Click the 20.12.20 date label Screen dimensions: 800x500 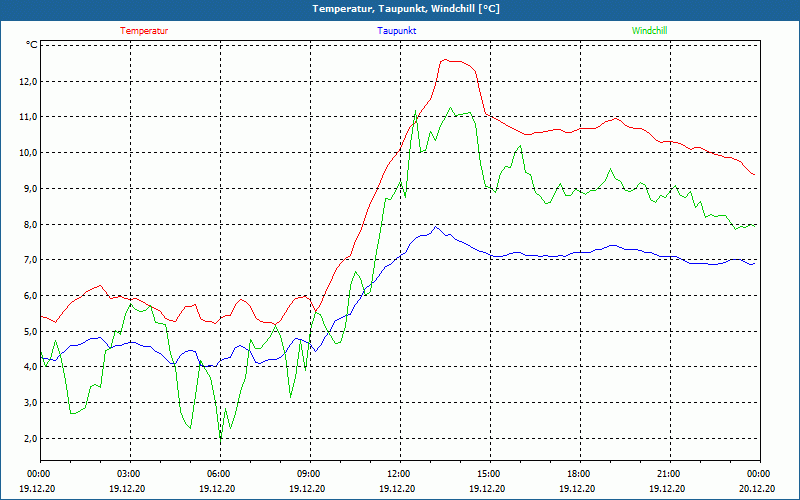tap(757, 488)
